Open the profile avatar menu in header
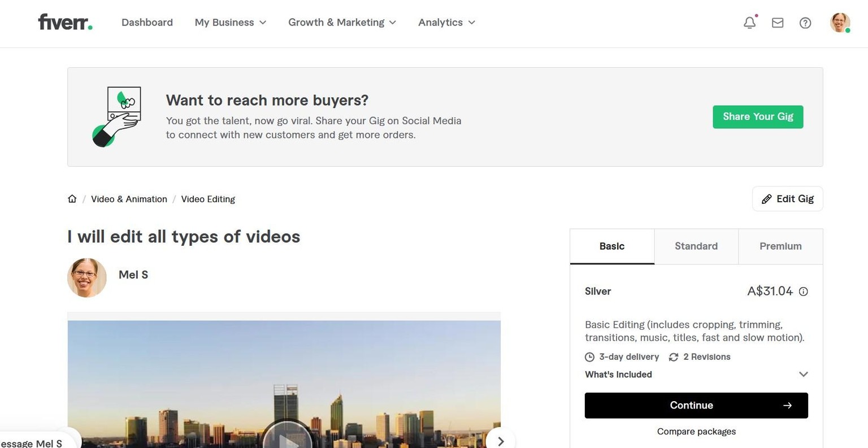This screenshot has height=448, width=868. (x=840, y=23)
